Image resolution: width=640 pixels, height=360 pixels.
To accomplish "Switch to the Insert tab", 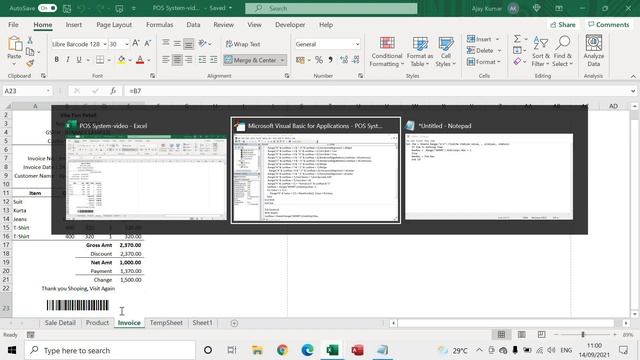I will pos(74,24).
